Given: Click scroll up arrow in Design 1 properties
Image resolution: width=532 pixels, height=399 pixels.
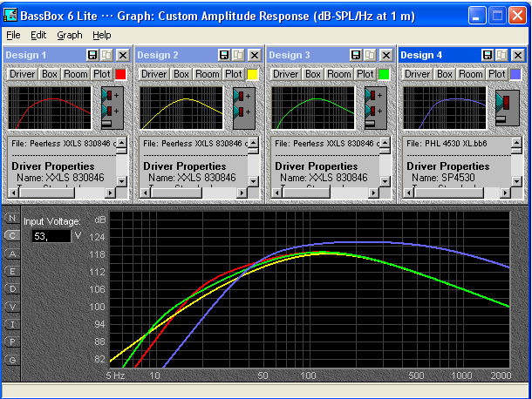Looking at the screenshot, I should pos(122,142).
